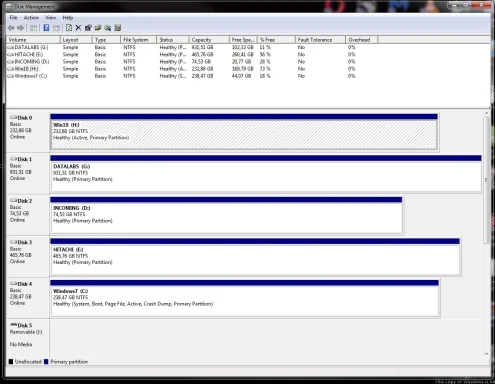
Task: Sort by the Overhead column header
Action: (362, 40)
